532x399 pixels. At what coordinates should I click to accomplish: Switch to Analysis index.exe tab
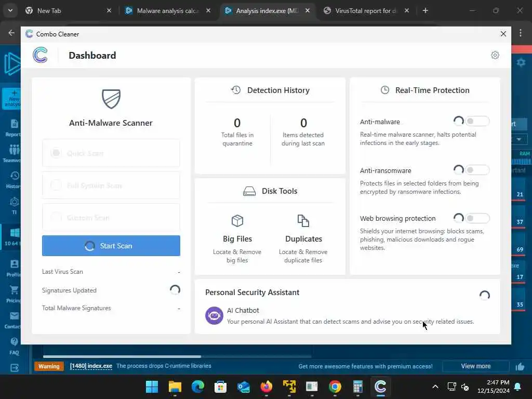pos(267,10)
